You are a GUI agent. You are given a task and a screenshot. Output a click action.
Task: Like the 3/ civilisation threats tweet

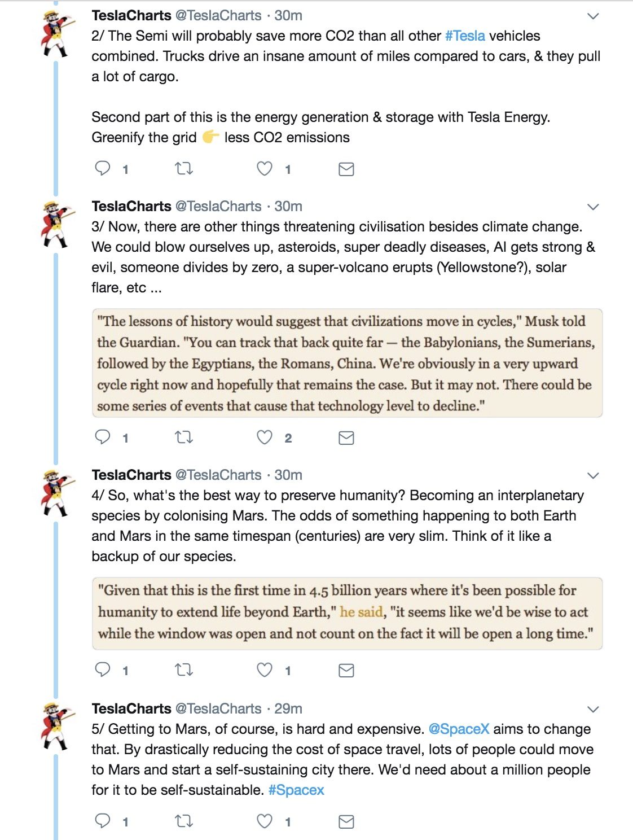point(265,437)
